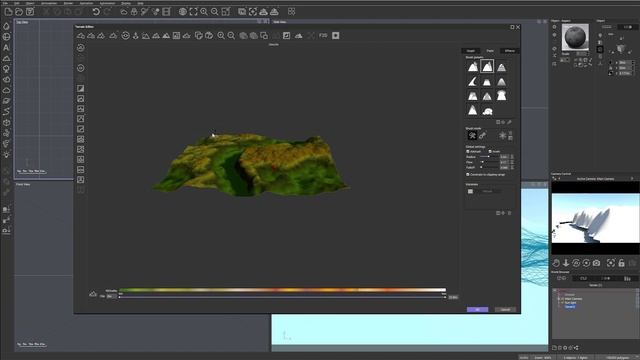The image size is (640, 360).
Task: Select the Terrain mountain tool in left sidebar
Action: pos(6,58)
